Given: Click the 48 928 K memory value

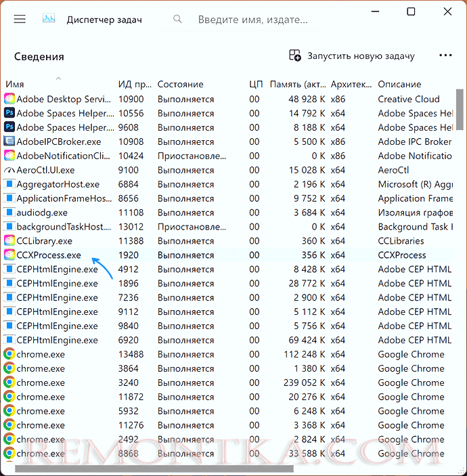Looking at the screenshot, I should (x=307, y=99).
